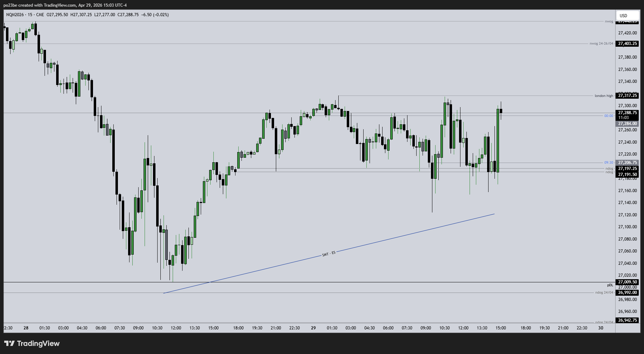
Task: Click date 29 on the time axis
Action: pyautogui.click(x=313, y=328)
